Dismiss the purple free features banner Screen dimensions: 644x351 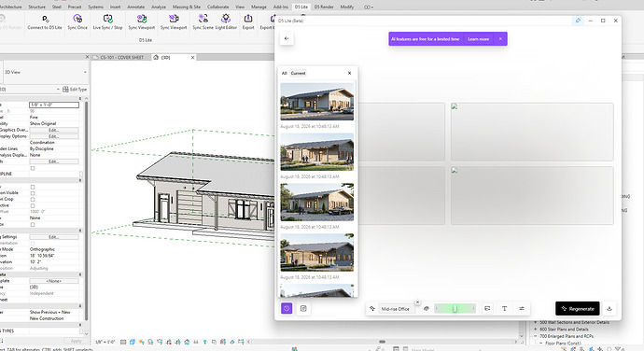500,39
